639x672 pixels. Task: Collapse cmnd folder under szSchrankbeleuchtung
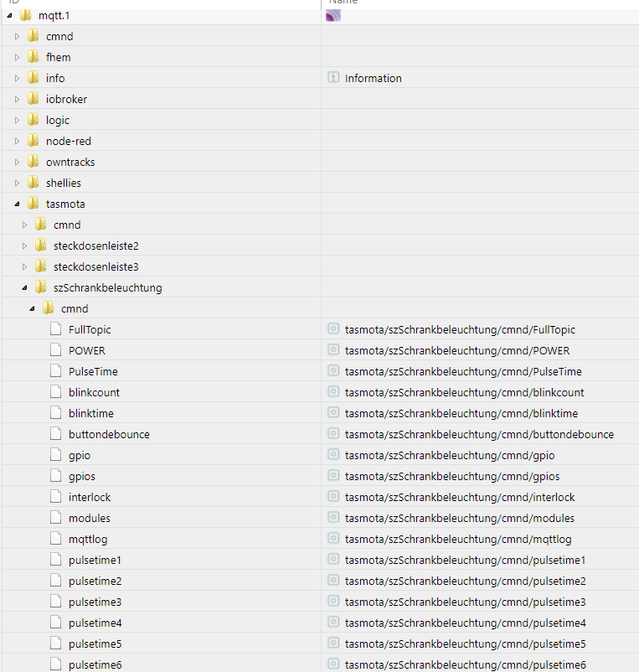pos(32,308)
